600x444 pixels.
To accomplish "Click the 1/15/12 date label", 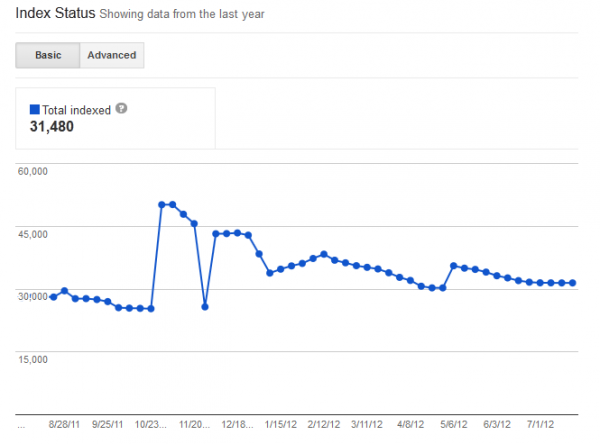I will coord(283,424).
